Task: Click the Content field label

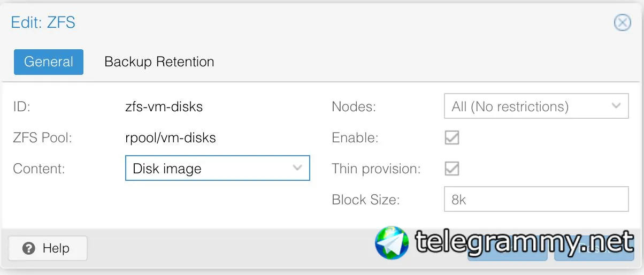Action: 39,169
